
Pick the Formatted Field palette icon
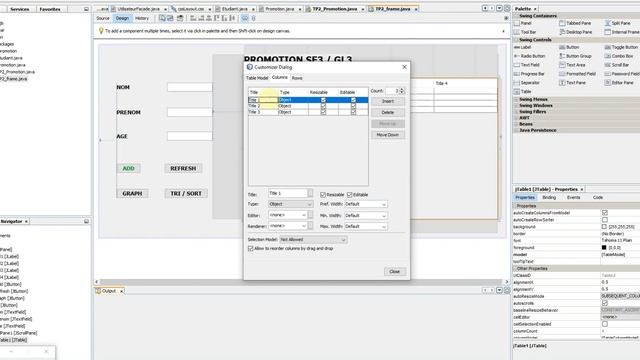(562, 74)
